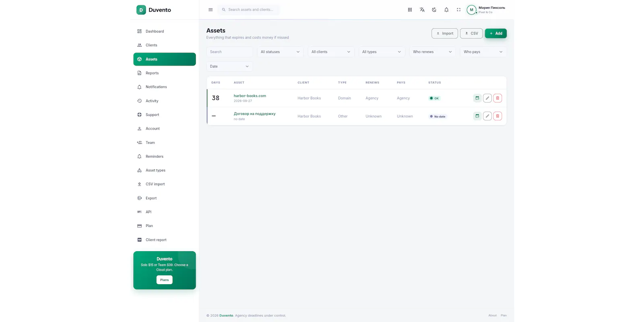Click the Other type cell
This screenshot has height=322, width=644.
[x=343, y=116]
